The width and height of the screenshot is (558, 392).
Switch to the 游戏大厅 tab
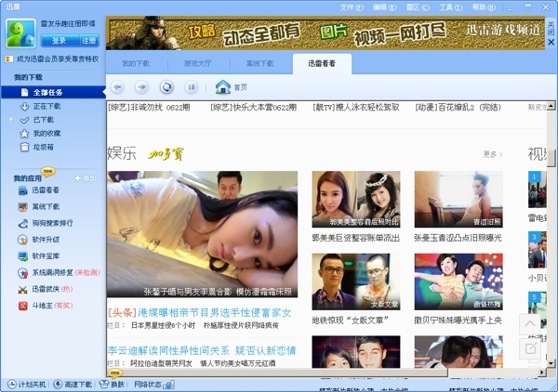pos(198,63)
